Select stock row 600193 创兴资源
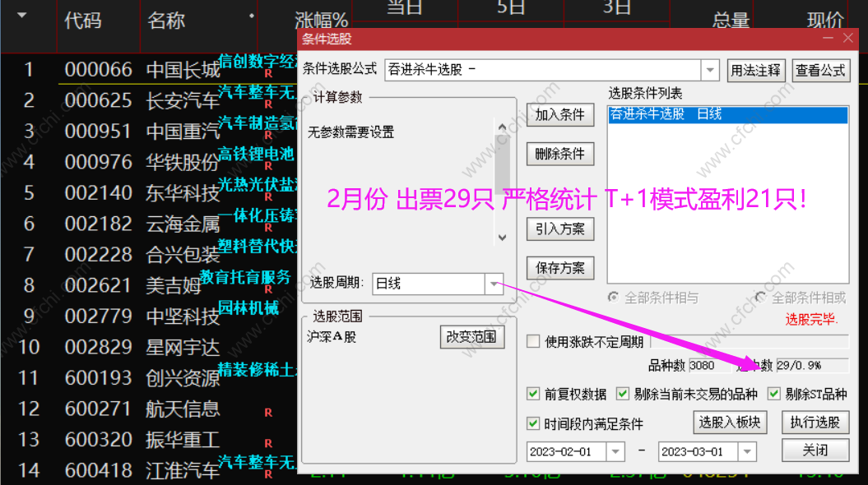This screenshot has height=485, width=868. [x=150, y=378]
